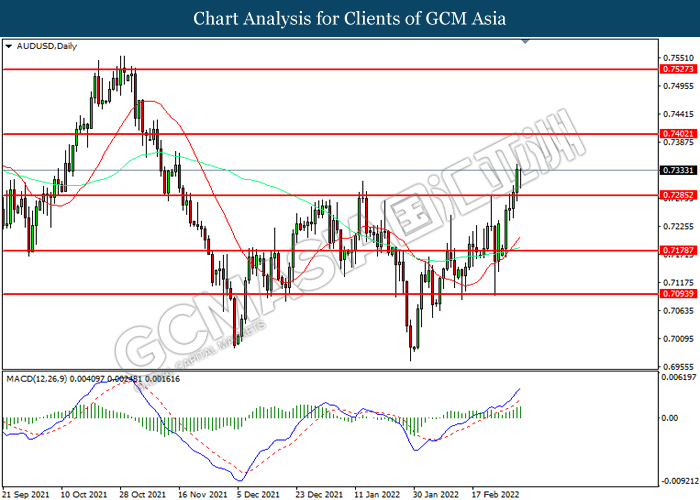Click the MACD 0.006197 scale value
Viewport: 700px width, 500px height.
coord(679,377)
